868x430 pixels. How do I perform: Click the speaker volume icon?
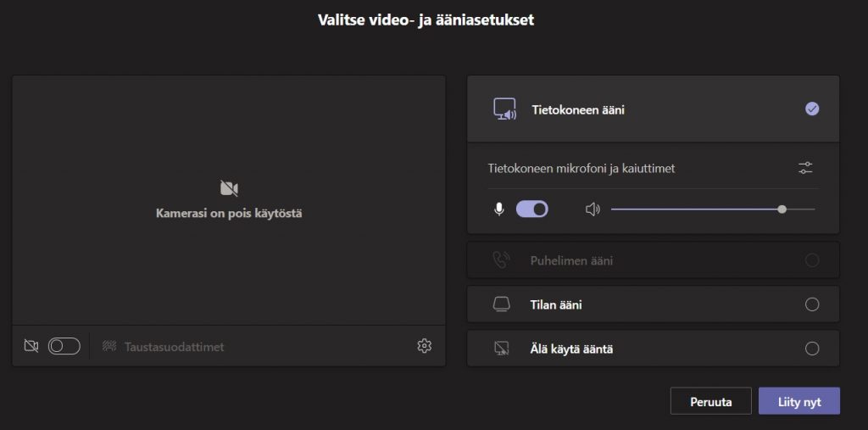click(x=593, y=209)
